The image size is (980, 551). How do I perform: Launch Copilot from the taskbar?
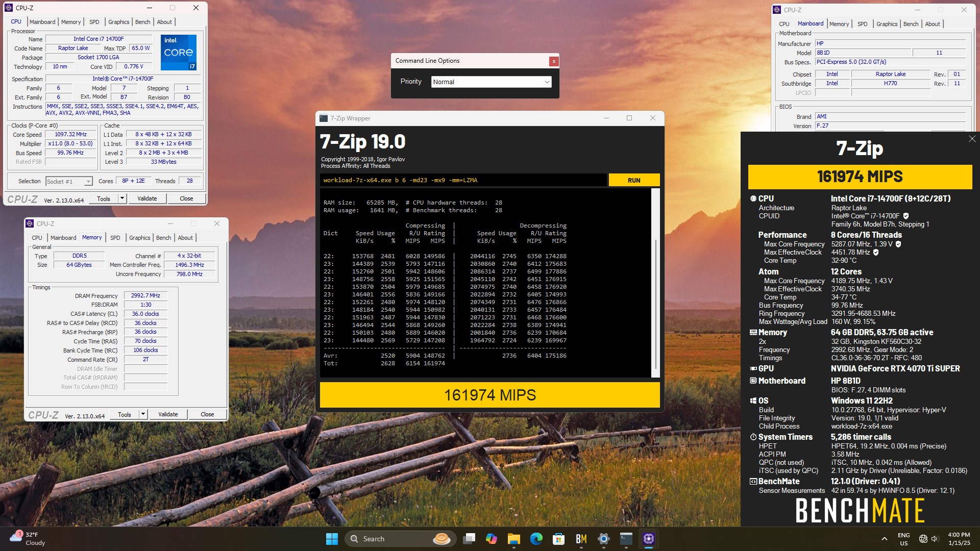(x=492, y=539)
